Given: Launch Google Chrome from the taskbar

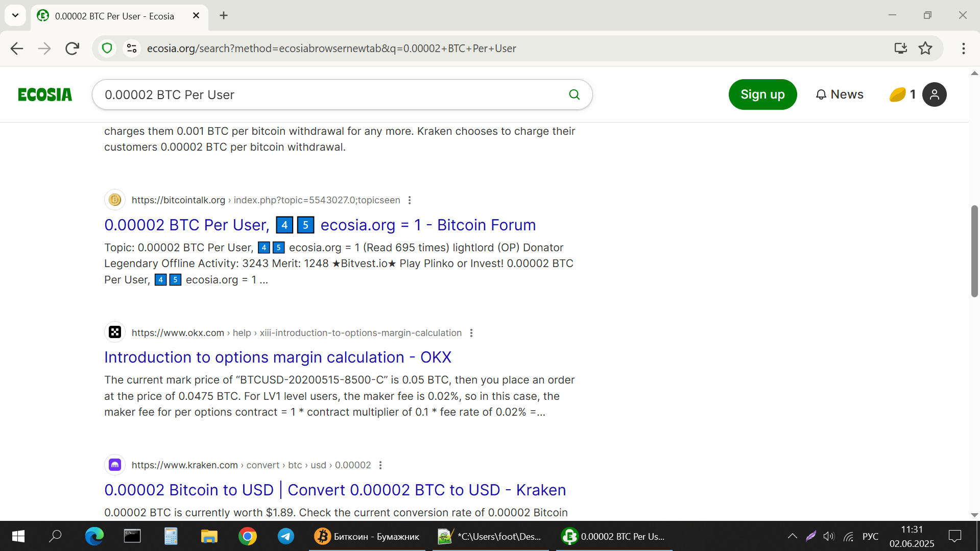Looking at the screenshot, I should [248, 536].
